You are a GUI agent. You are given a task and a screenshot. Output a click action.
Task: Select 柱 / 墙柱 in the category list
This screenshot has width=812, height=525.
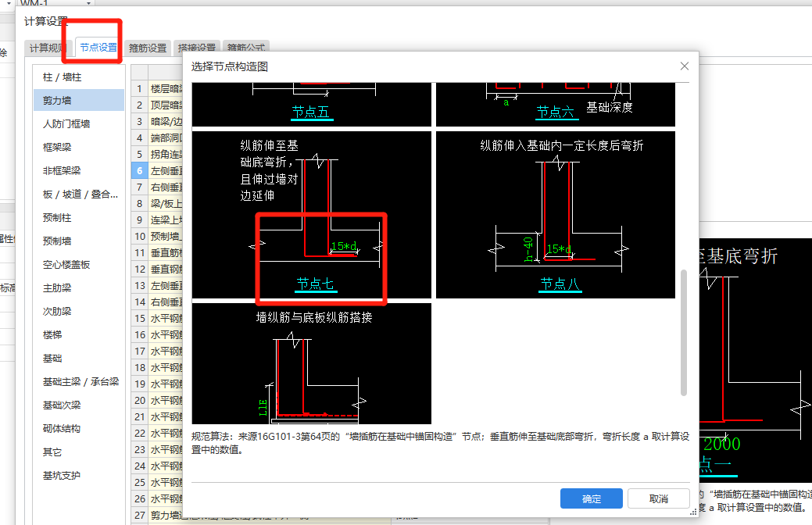(x=79, y=77)
